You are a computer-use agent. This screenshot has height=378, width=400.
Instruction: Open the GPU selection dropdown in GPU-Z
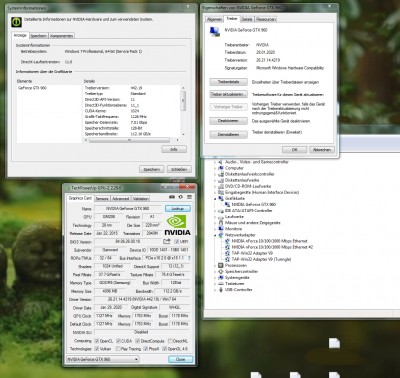(103, 359)
